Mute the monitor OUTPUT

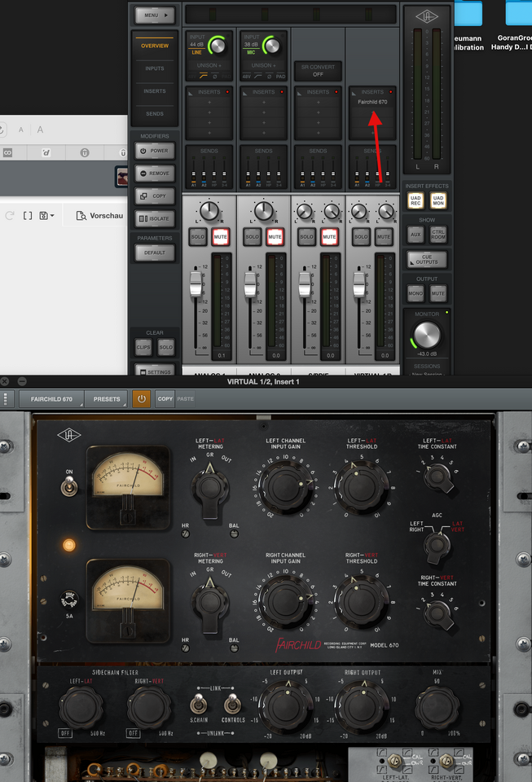[x=438, y=293]
